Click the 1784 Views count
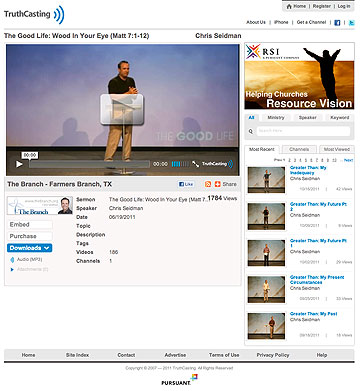Viewport: 360px width, 391px height. (222, 198)
